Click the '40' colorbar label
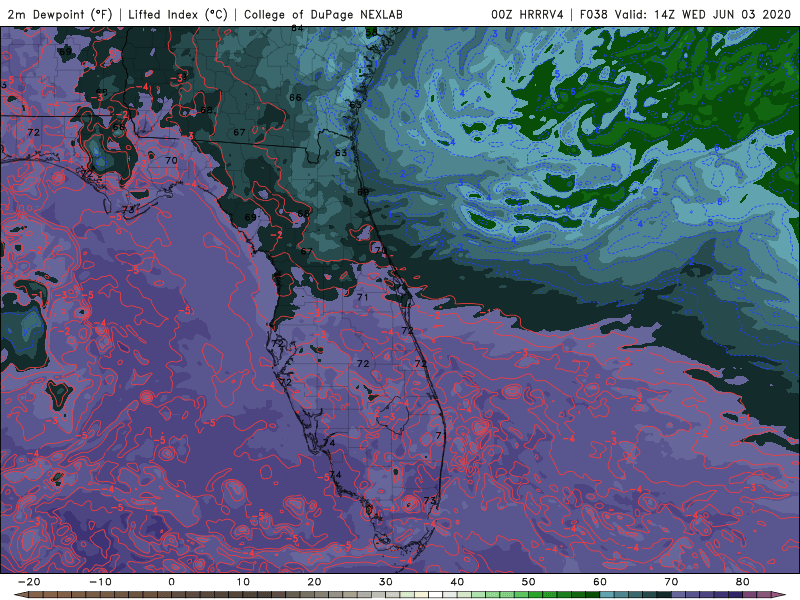 click(457, 582)
